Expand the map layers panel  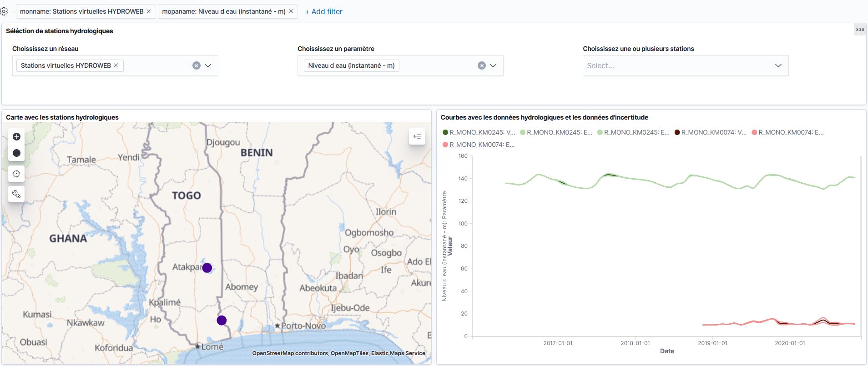pos(417,136)
